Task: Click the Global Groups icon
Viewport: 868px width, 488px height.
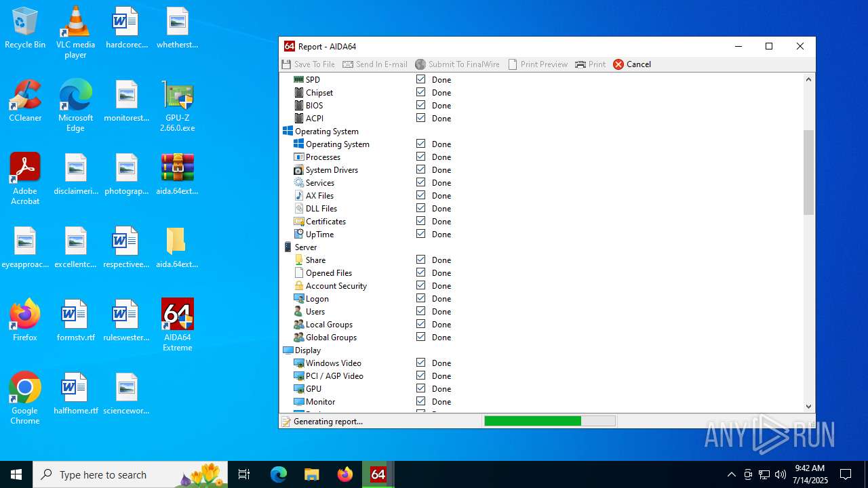Action: (x=298, y=337)
